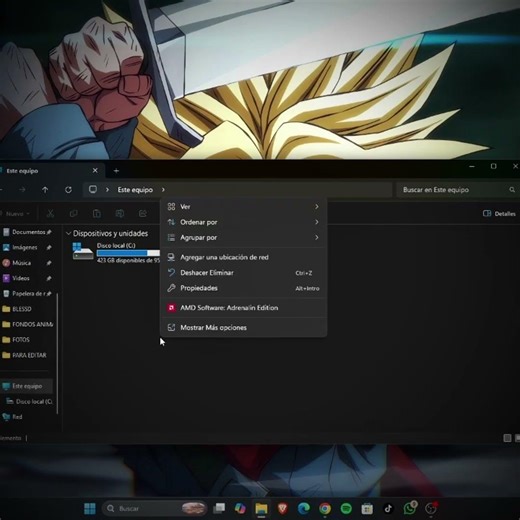520x520 pixels.
Task: Open Task View from the taskbar
Action: [219, 508]
